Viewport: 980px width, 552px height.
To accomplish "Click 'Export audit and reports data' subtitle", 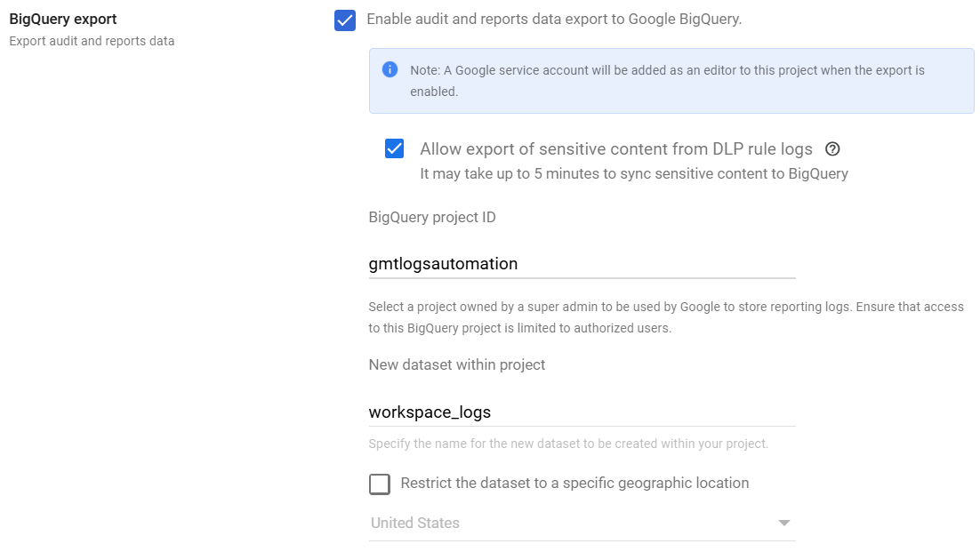I will [x=92, y=41].
